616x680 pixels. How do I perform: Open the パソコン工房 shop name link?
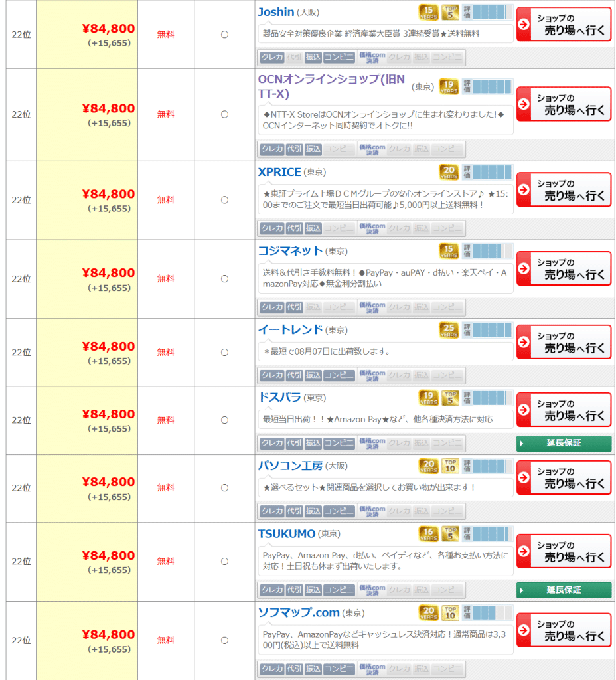tap(290, 466)
